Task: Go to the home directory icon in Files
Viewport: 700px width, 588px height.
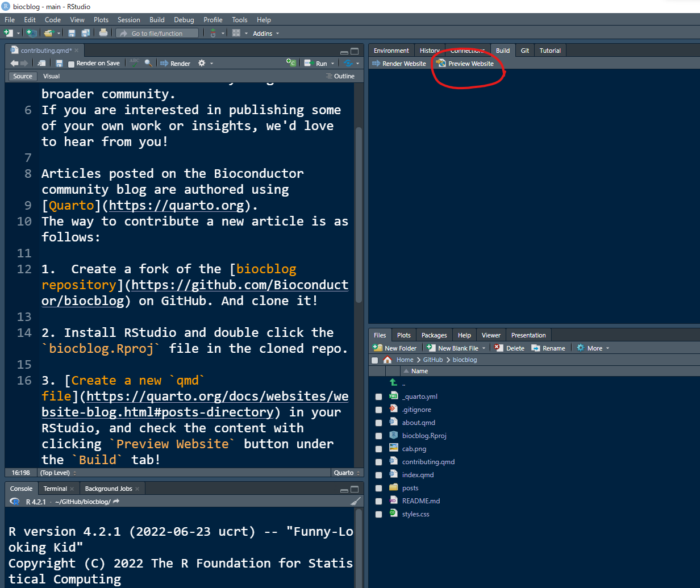Action: tap(388, 360)
